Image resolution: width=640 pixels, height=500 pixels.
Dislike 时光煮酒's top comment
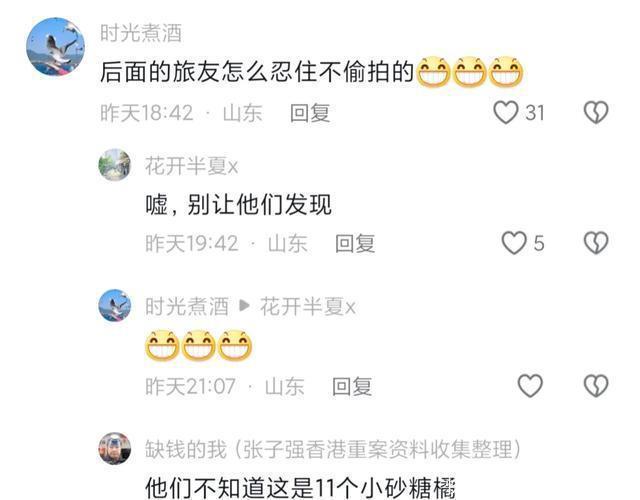[596, 113]
